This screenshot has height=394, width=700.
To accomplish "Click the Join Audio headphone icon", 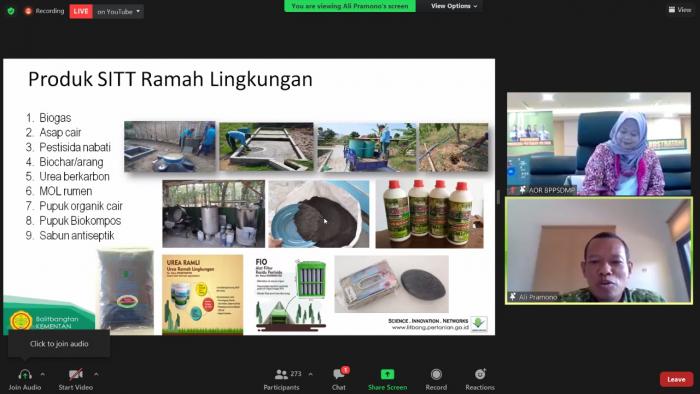I will tap(25, 374).
